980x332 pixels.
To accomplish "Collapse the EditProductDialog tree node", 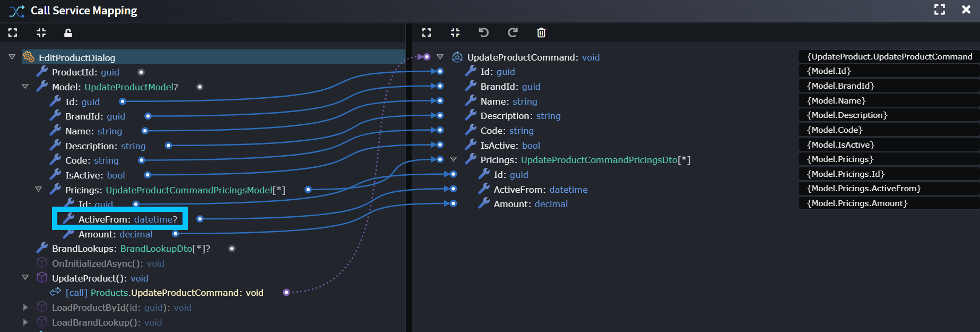I will [x=12, y=57].
